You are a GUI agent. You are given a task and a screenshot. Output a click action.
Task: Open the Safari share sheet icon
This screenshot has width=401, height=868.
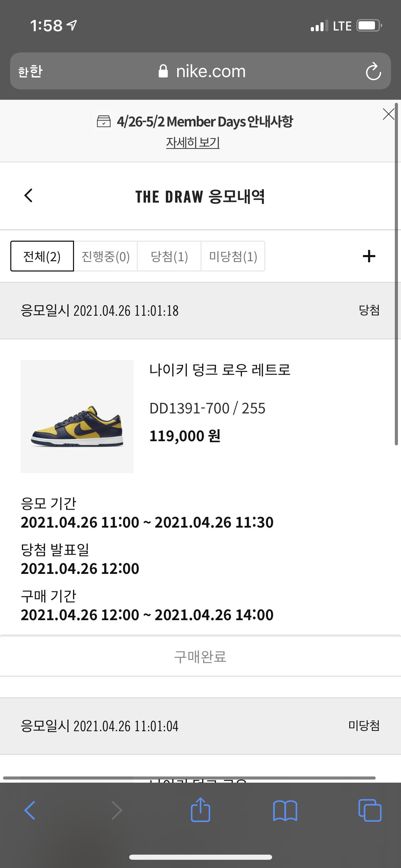pos(200,810)
